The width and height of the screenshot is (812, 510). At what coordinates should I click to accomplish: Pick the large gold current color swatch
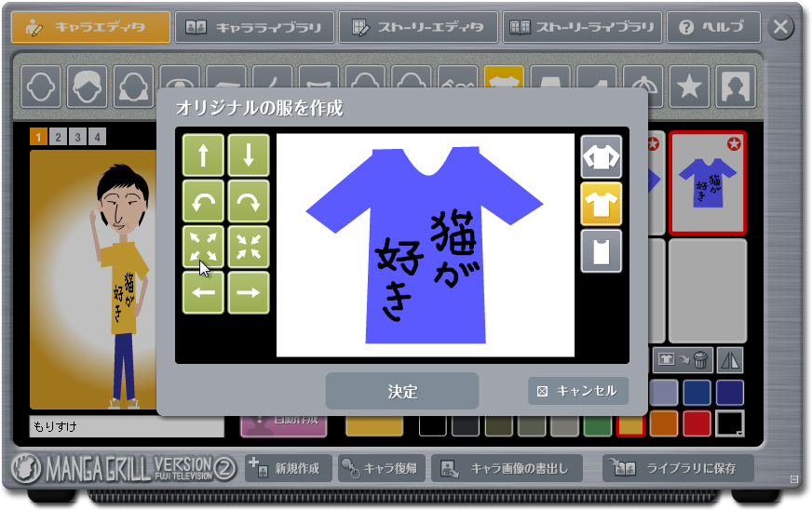click(374, 425)
